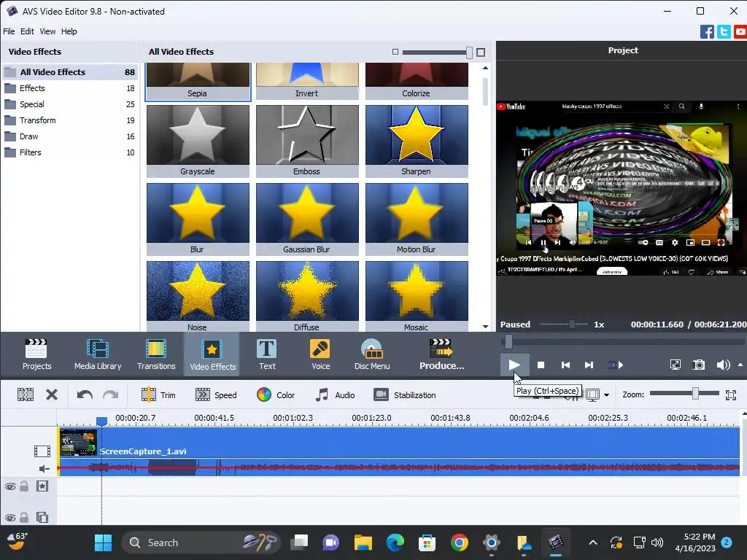Open the Facebook link icon

pyautogui.click(x=707, y=32)
